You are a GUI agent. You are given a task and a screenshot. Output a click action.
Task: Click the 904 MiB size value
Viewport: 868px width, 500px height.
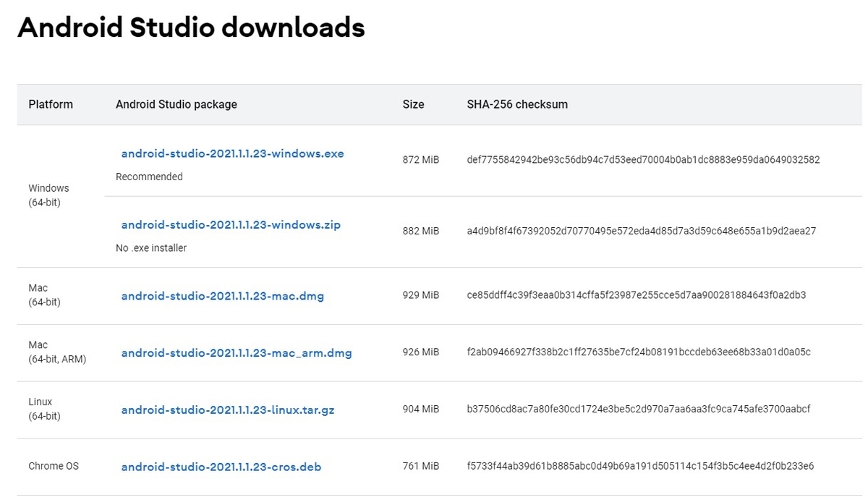[421, 409]
